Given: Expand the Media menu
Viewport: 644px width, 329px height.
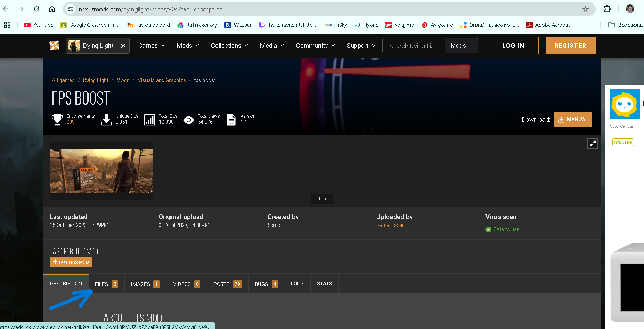Looking at the screenshot, I should 272,46.
